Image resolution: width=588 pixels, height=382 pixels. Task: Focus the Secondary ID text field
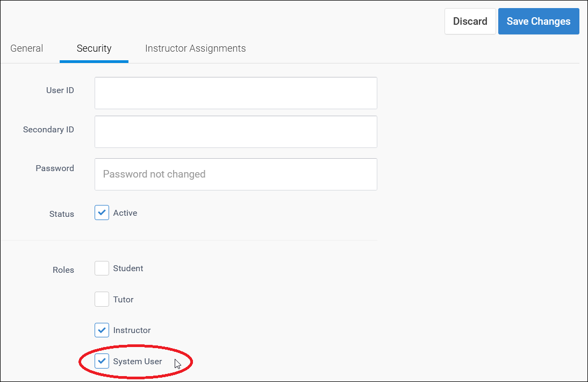[x=235, y=132]
